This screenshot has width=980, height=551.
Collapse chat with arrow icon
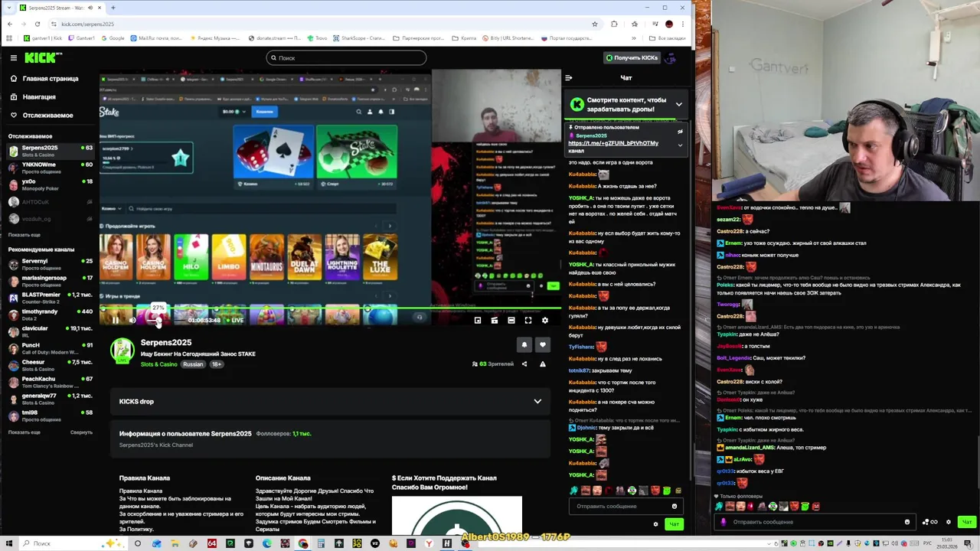pos(568,77)
